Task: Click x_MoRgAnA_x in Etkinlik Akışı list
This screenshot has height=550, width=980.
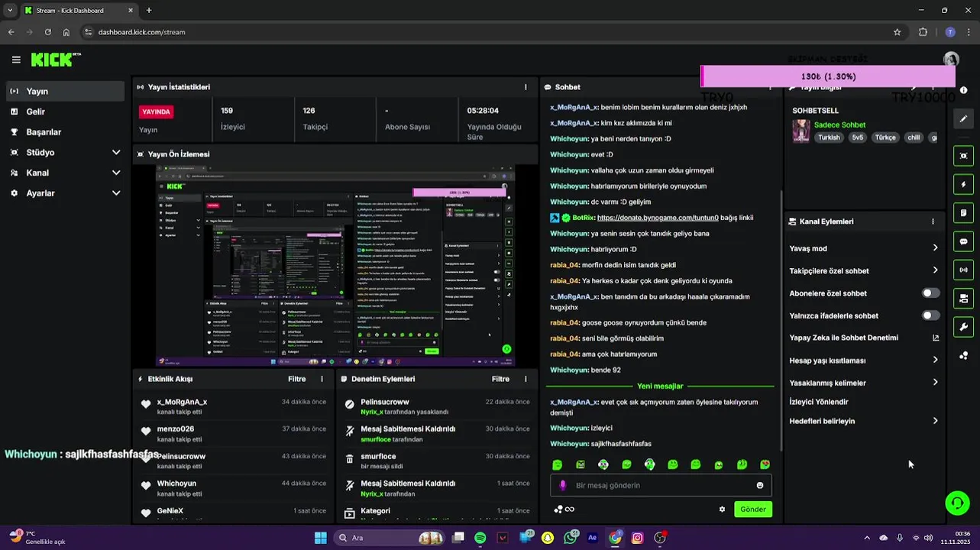Action: click(x=182, y=402)
